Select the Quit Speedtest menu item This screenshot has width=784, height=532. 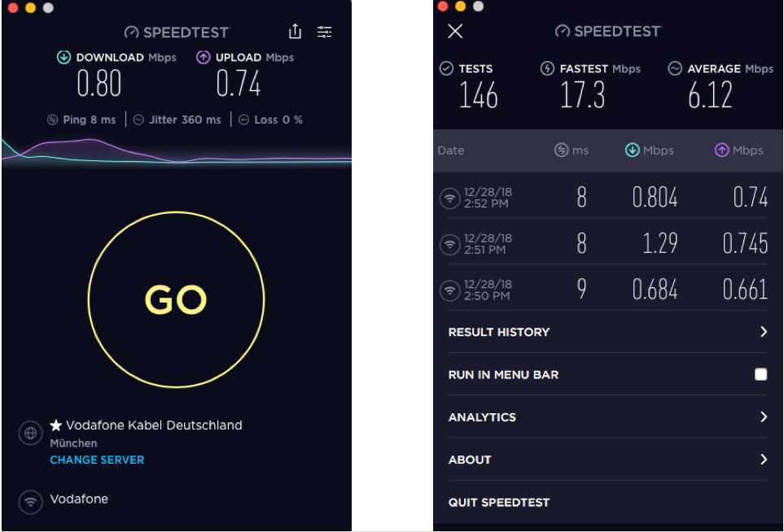pos(498,502)
